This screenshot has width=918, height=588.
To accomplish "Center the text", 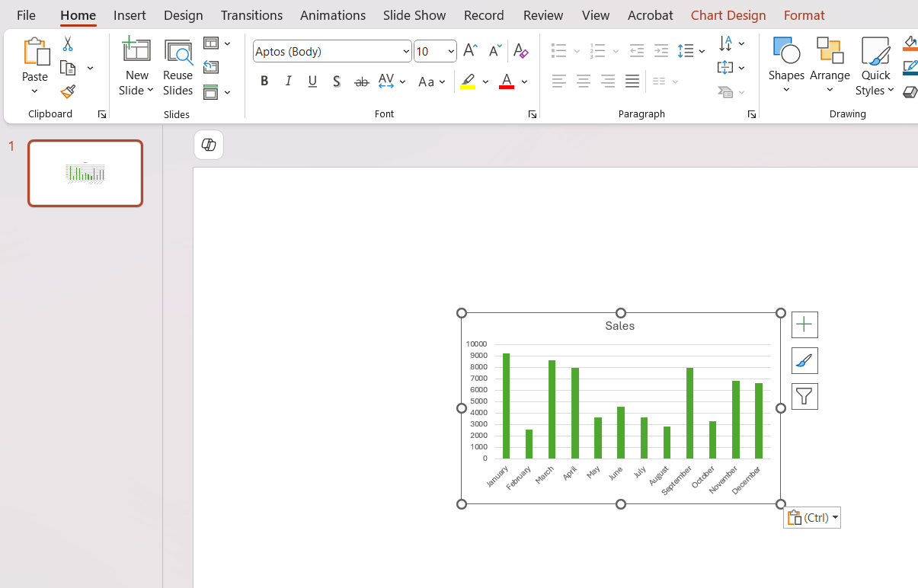I will click(584, 81).
